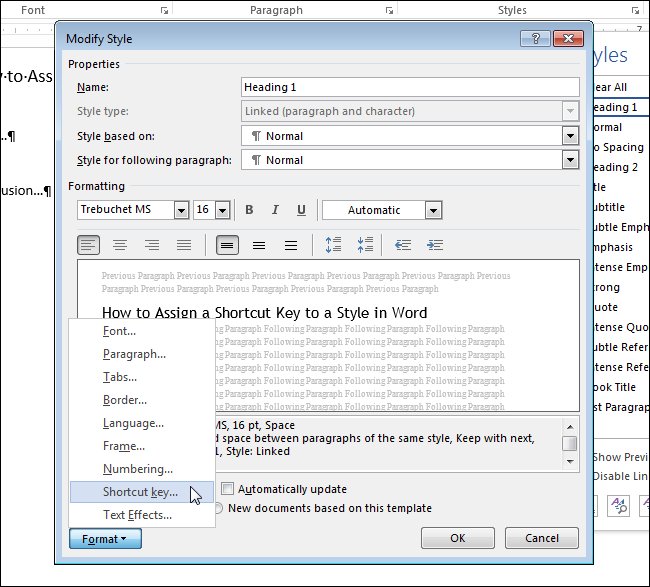Set paragraph alignment to justify
The width and height of the screenshot is (650, 587).
click(x=184, y=245)
